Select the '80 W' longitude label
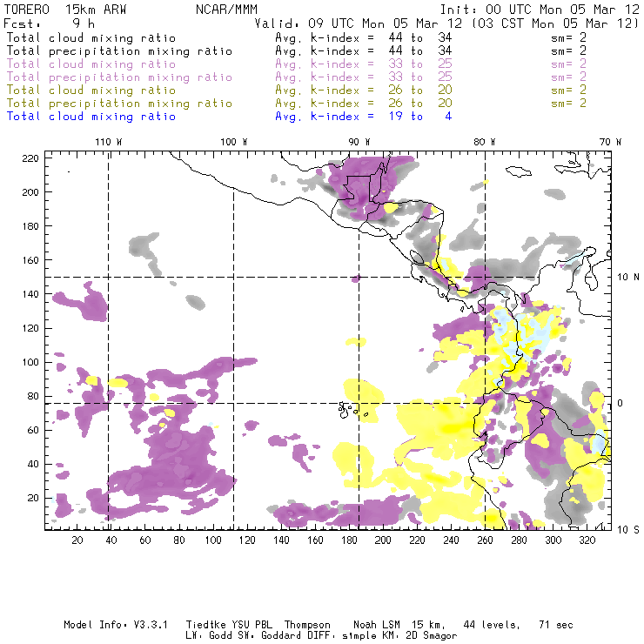Image resolution: width=644 pixels, height=644 pixels. coord(484,142)
